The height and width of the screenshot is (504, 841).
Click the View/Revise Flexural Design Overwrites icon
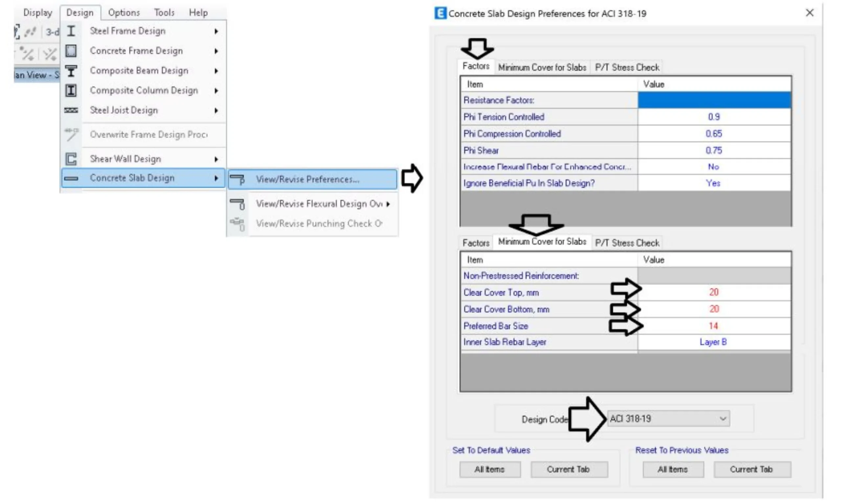(x=237, y=204)
